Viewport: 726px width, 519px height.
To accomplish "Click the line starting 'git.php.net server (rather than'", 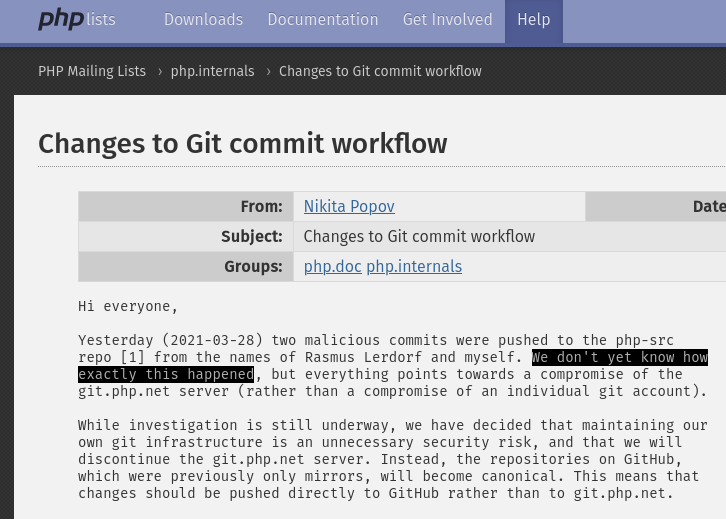I will 393,391.
